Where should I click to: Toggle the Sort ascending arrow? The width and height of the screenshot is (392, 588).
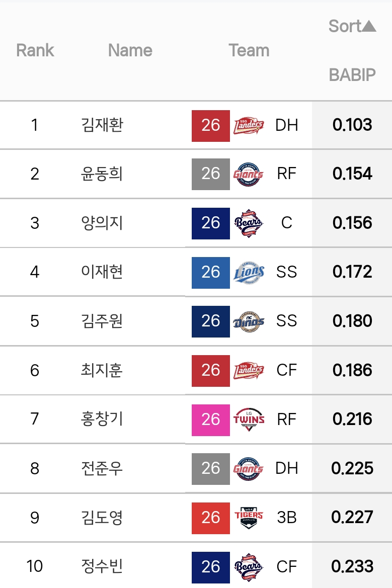point(369,26)
